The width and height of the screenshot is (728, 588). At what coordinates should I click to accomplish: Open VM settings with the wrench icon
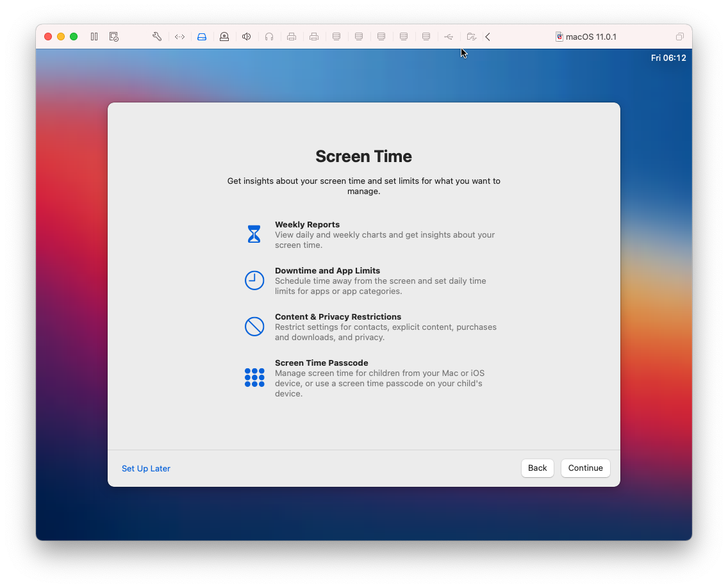157,37
